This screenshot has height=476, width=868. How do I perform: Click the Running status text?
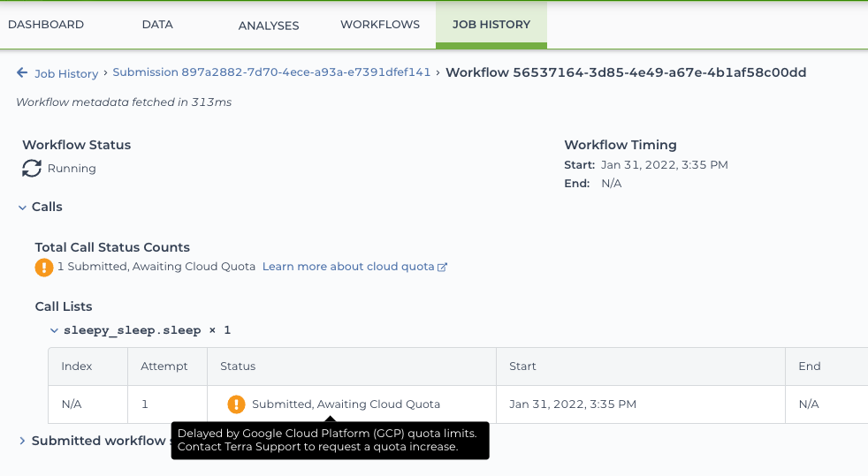[x=72, y=168]
